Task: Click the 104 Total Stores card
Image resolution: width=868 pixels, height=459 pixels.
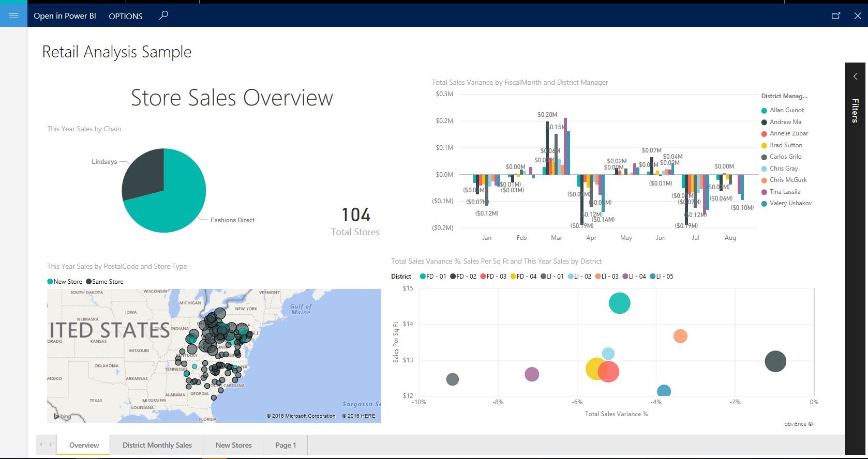Action: click(x=355, y=222)
